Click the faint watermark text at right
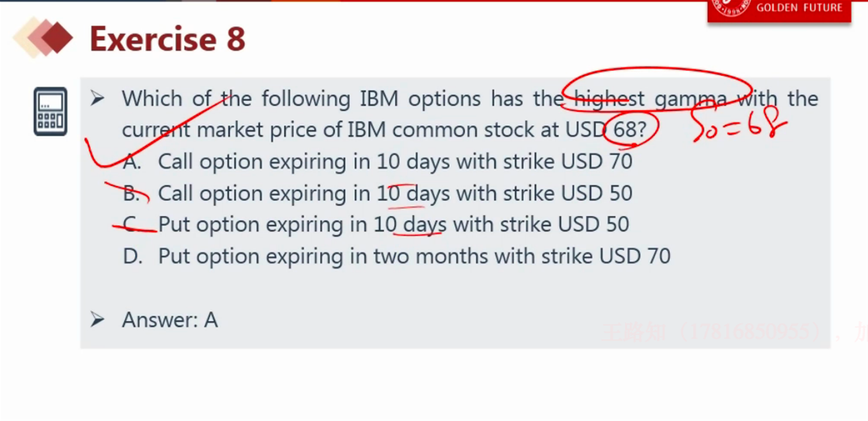Screen dimensions: 868x421 (x=735, y=332)
